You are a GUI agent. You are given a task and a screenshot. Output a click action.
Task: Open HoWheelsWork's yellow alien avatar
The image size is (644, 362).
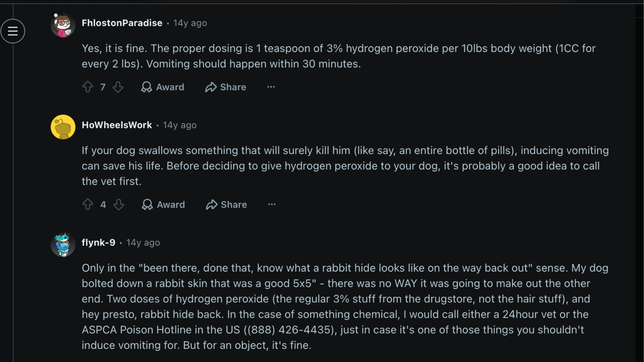click(x=63, y=127)
